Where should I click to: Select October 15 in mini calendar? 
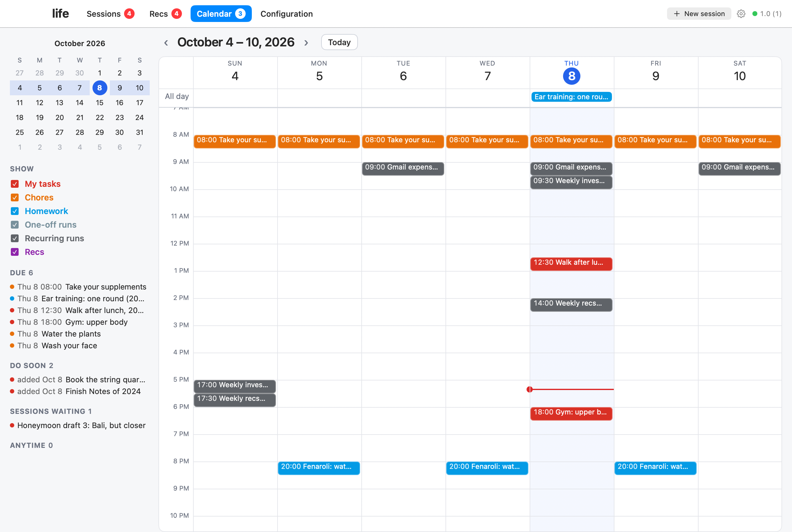[99, 103]
